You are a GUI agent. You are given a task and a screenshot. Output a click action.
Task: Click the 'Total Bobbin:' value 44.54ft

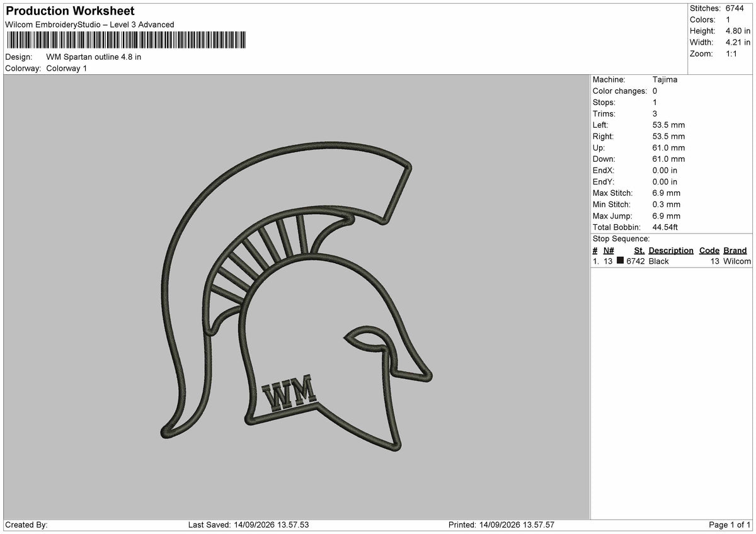(665, 227)
